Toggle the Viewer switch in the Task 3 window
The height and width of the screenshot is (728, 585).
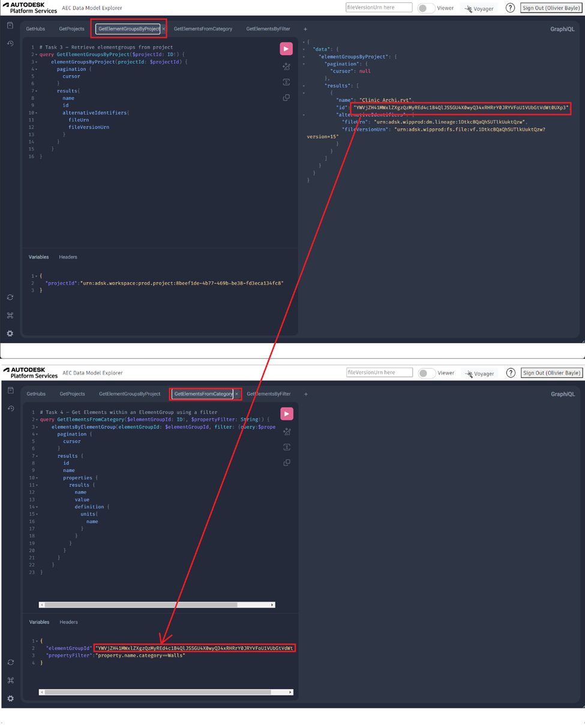[426, 8]
